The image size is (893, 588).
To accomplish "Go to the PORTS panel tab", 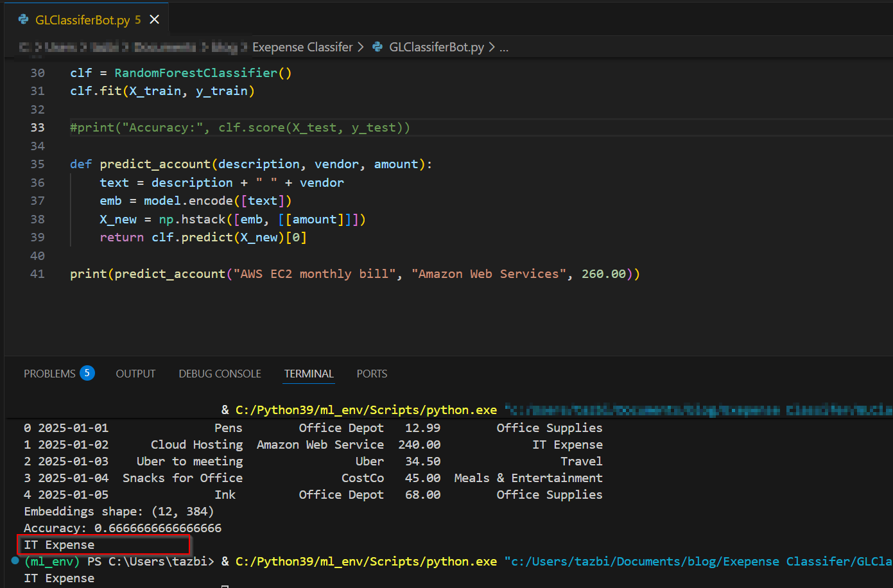I will (372, 374).
